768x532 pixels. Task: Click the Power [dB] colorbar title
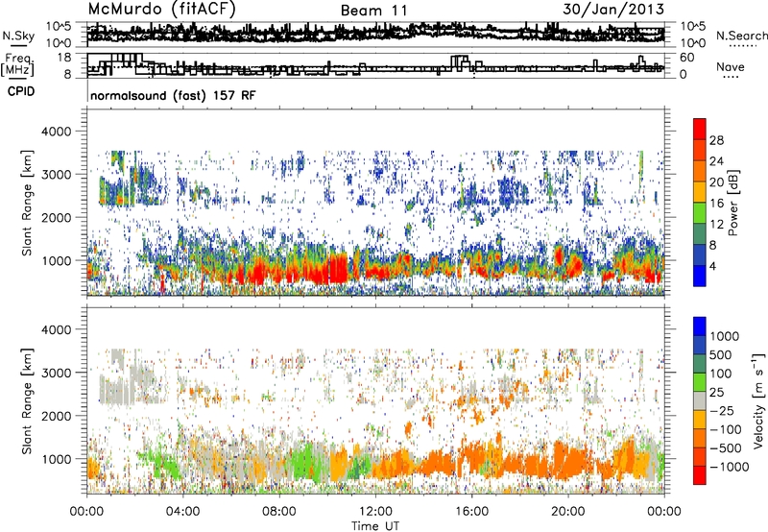click(732, 203)
